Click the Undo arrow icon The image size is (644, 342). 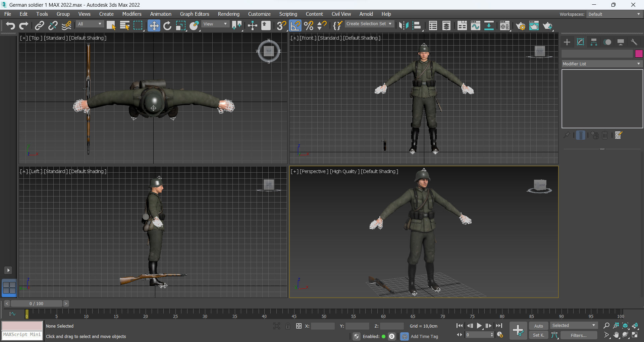click(x=10, y=25)
